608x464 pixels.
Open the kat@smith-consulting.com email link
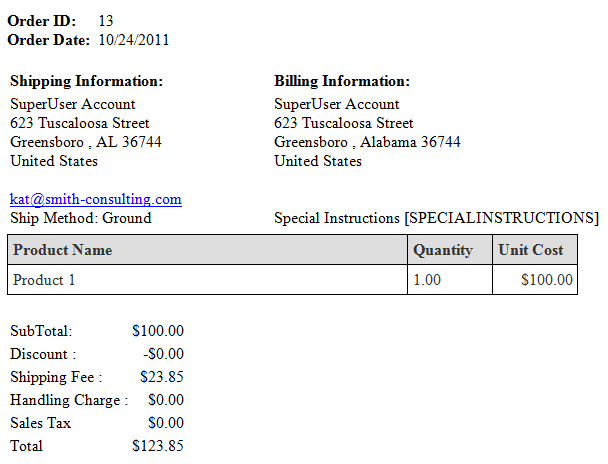pos(96,199)
